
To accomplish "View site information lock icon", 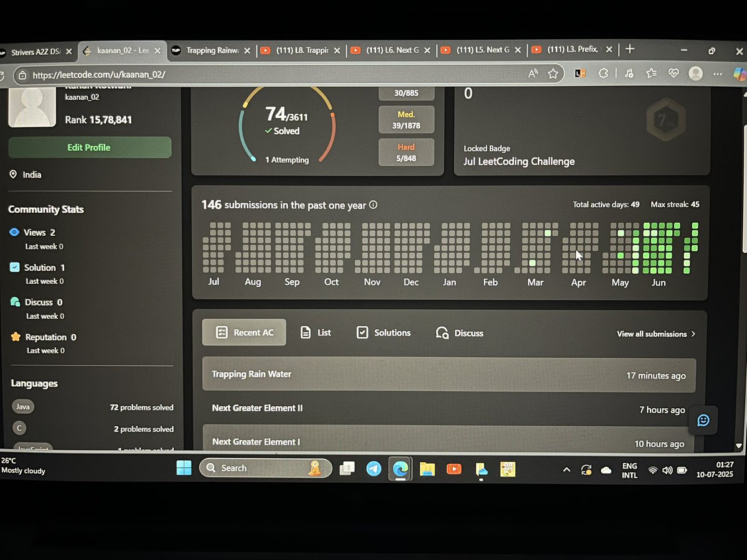I will 22,75.
